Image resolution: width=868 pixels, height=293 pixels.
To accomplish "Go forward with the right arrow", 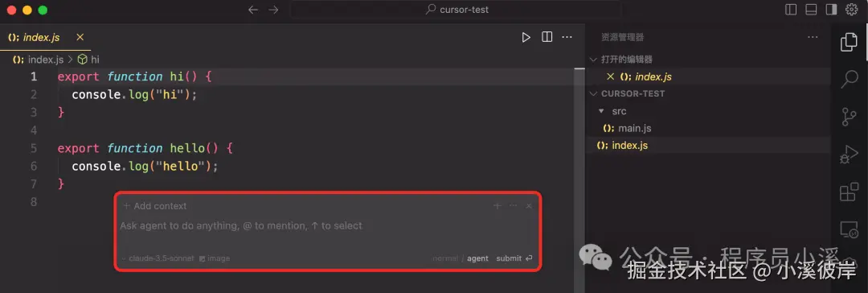I will [273, 10].
